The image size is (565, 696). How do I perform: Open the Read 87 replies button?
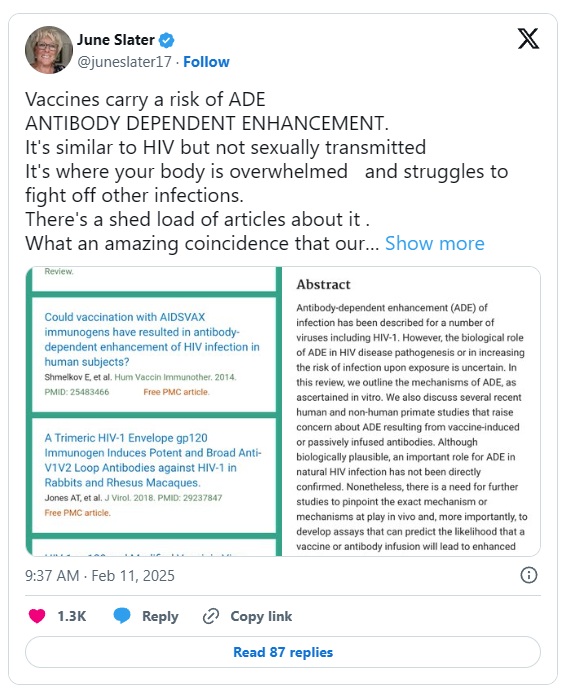point(283,652)
